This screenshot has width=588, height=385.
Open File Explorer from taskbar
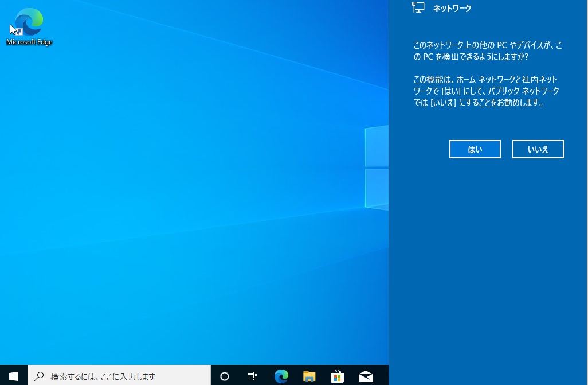(x=309, y=376)
